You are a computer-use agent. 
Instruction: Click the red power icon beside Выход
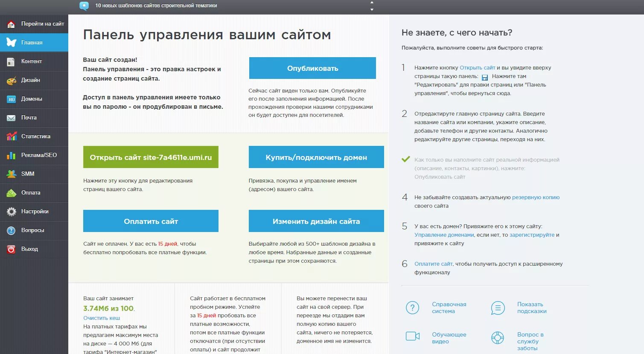click(x=11, y=249)
